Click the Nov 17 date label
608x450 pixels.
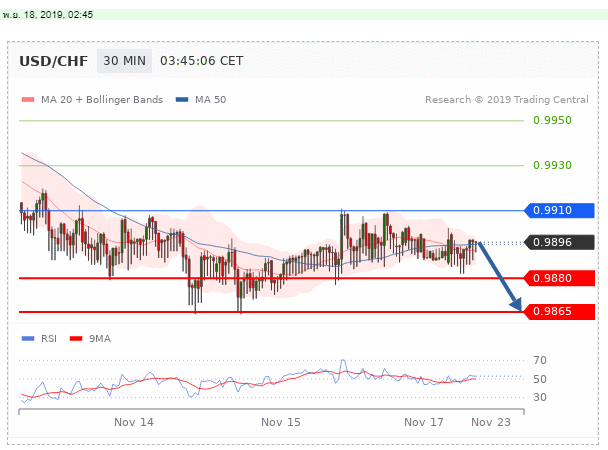tap(424, 422)
